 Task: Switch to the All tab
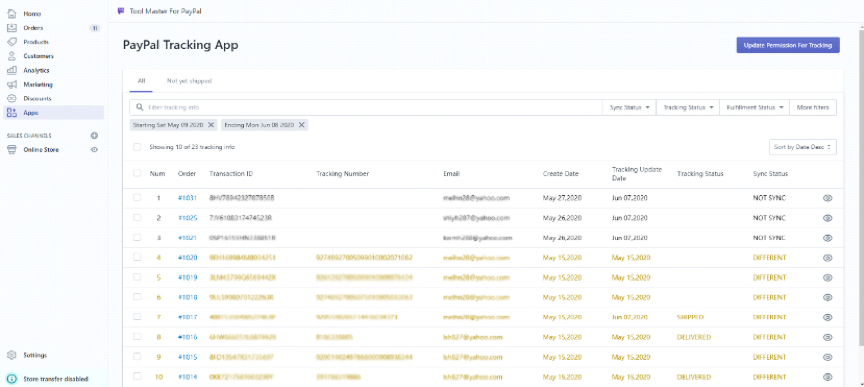(x=142, y=81)
